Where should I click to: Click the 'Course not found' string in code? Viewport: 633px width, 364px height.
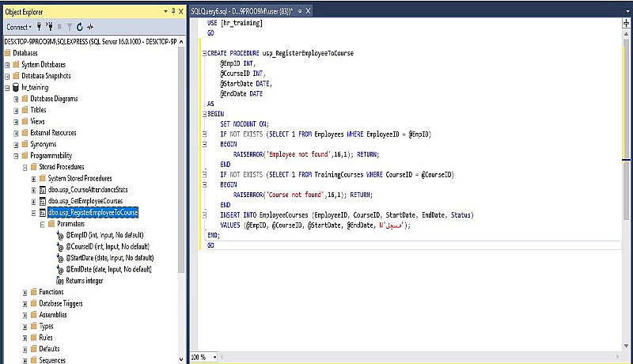[295, 195]
